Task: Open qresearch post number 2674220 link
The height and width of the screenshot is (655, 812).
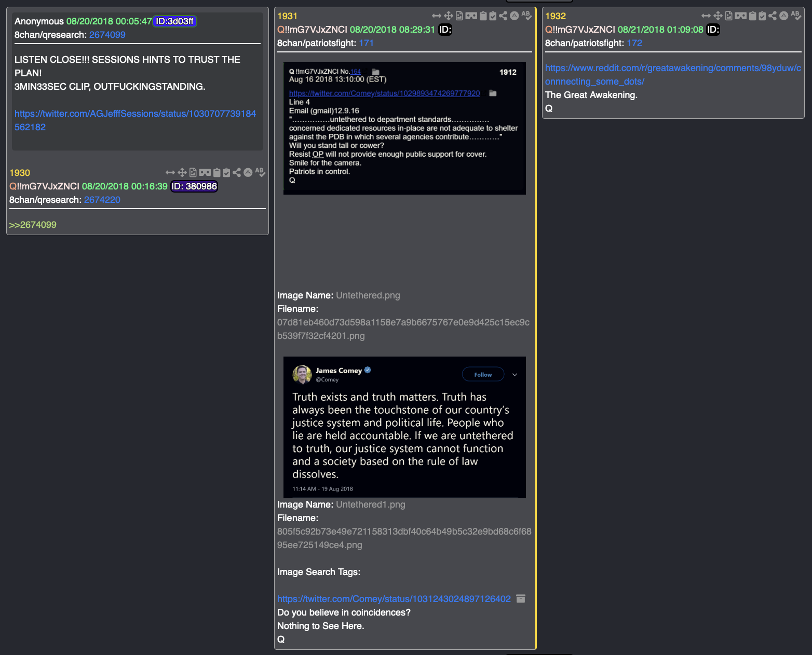Action: pyautogui.click(x=102, y=200)
